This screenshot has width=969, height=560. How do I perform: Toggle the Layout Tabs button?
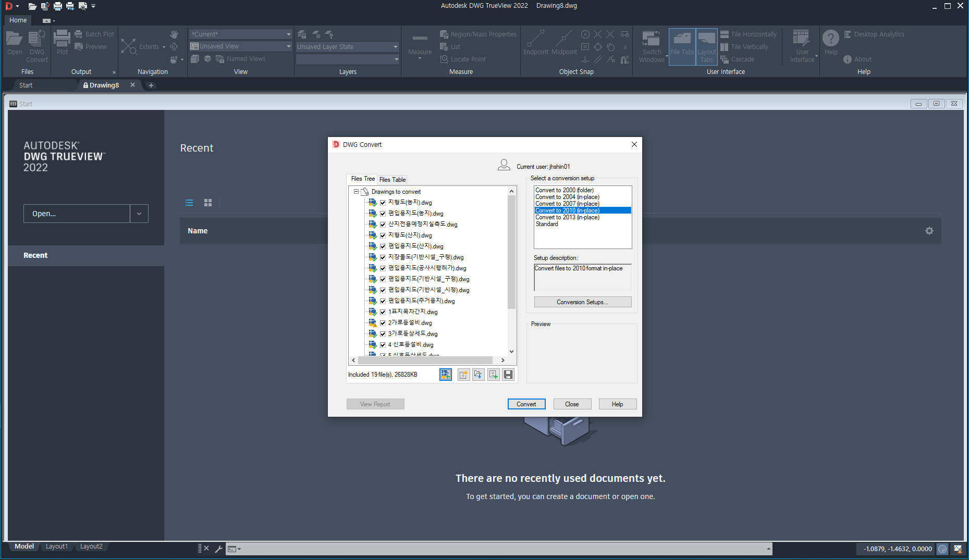pos(707,46)
